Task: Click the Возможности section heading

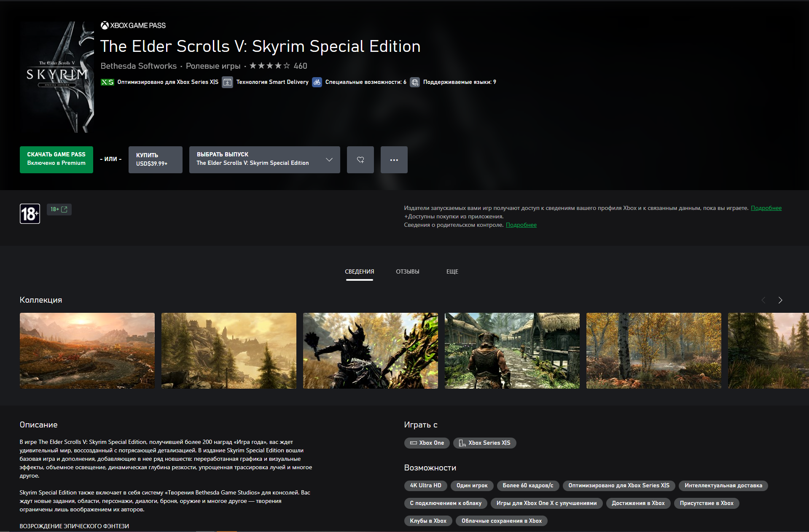Action: [x=430, y=468]
